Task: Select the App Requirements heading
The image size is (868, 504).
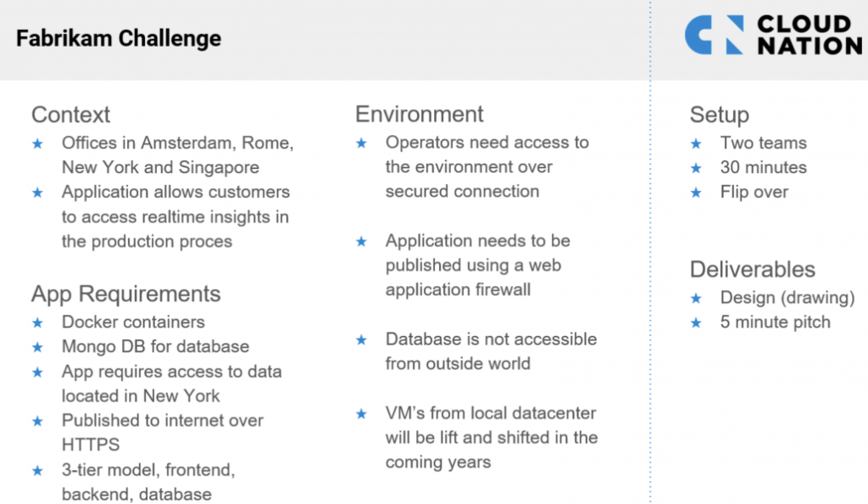Action: pyautogui.click(x=125, y=294)
